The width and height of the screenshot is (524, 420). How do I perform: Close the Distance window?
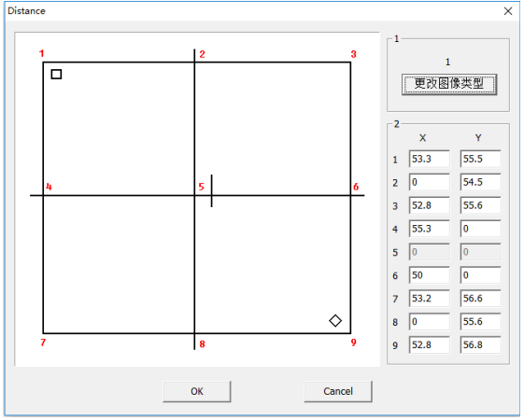508,11
